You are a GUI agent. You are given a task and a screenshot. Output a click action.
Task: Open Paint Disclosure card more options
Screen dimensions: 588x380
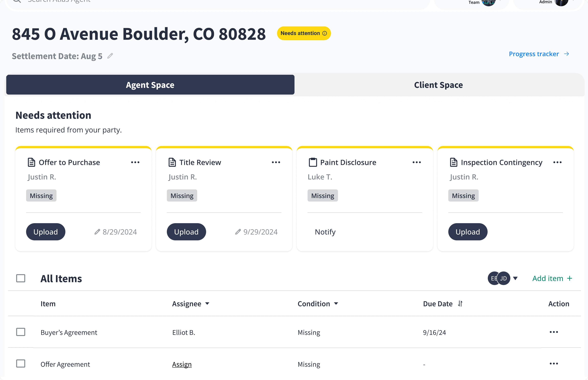point(416,162)
